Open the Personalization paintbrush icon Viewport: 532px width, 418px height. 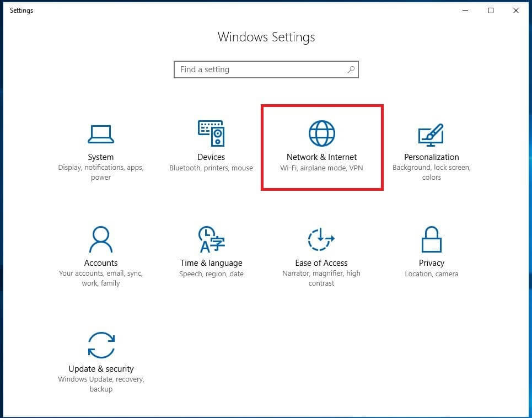coord(431,135)
